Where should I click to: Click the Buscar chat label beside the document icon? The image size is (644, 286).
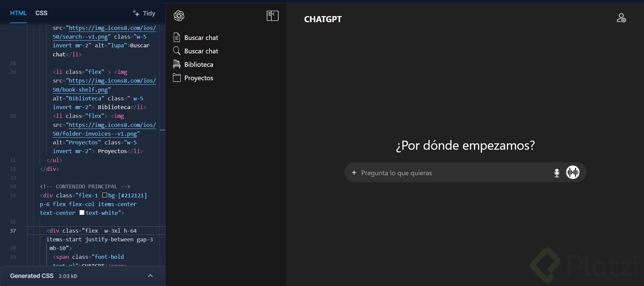pos(201,38)
